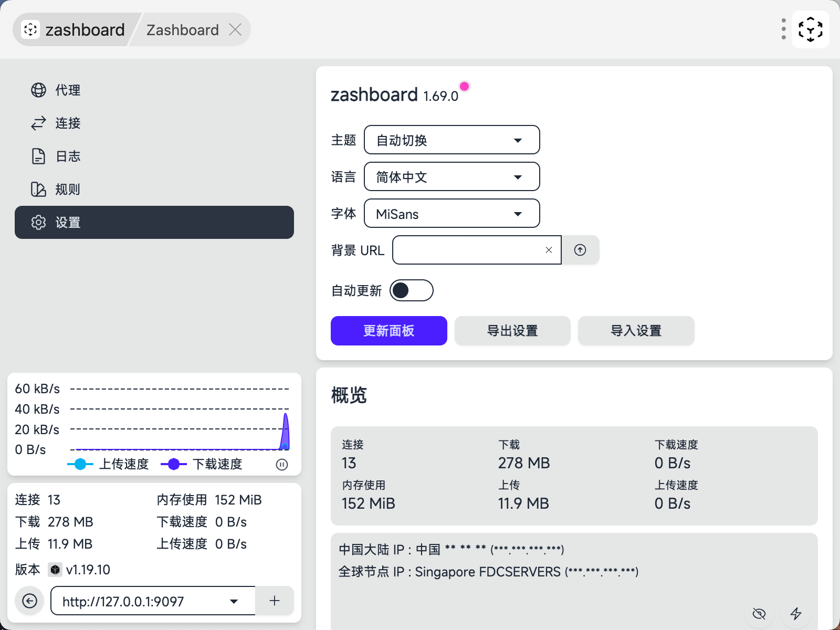This screenshot has width=840, height=630.
Task: Open the three-dot menu in the title bar
Action: [x=783, y=29]
